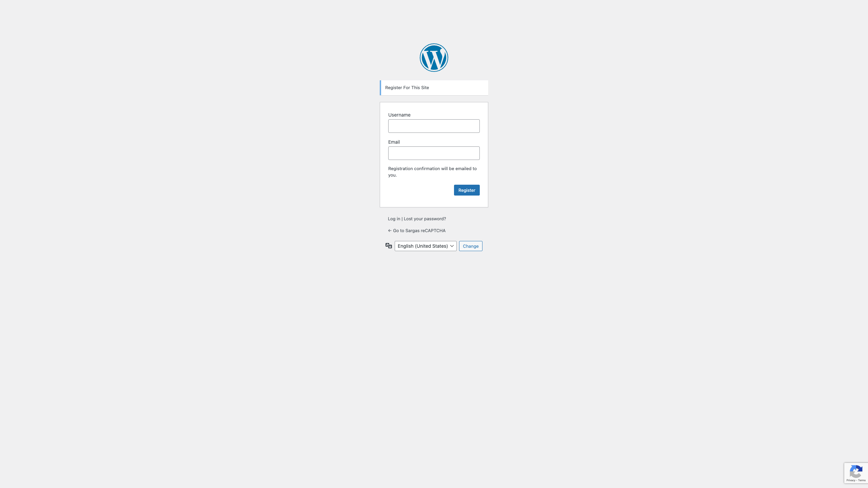868x488 pixels.
Task: Open the reCAPTCHA Terms link
Action: click(862, 480)
